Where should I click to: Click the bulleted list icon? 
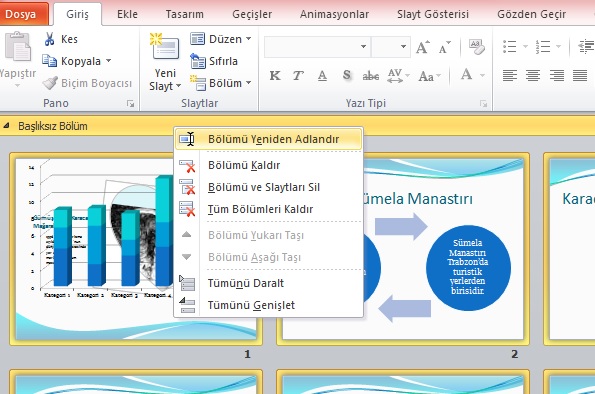[x=509, y=47]
